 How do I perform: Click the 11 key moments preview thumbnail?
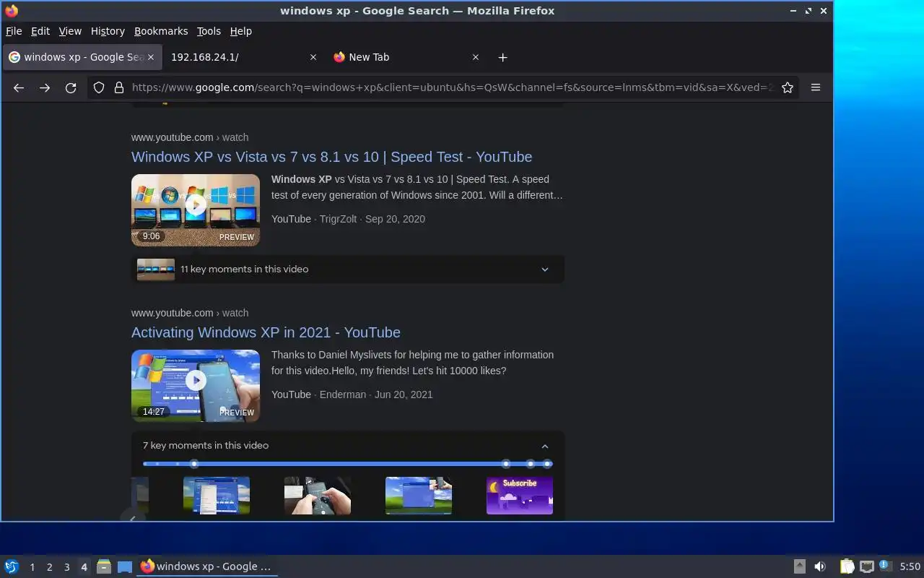coord(156,269)
